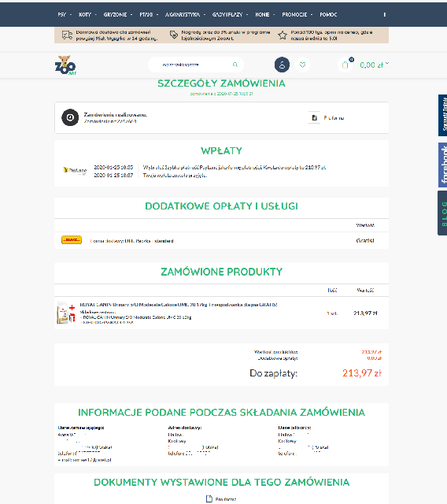Image resolution: width=447 pixels, height=504 pixels.
Task: Click the search magnifier icon
Action: coord(235,65)
